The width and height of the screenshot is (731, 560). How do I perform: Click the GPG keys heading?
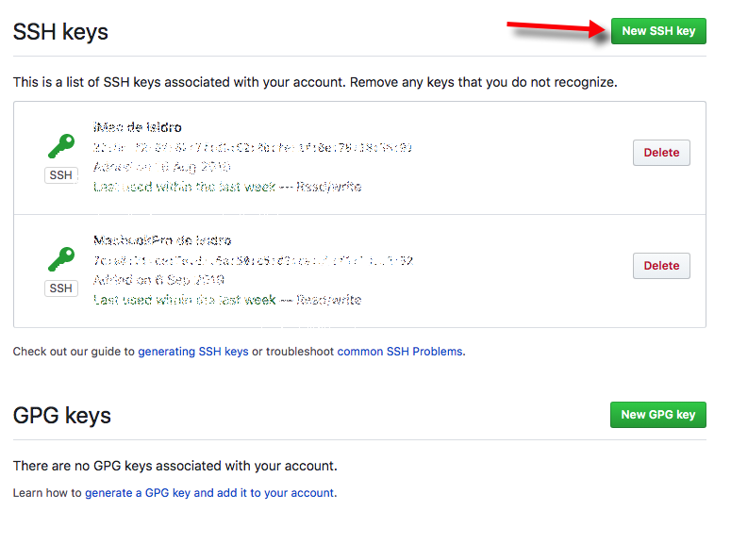[62, 416]
